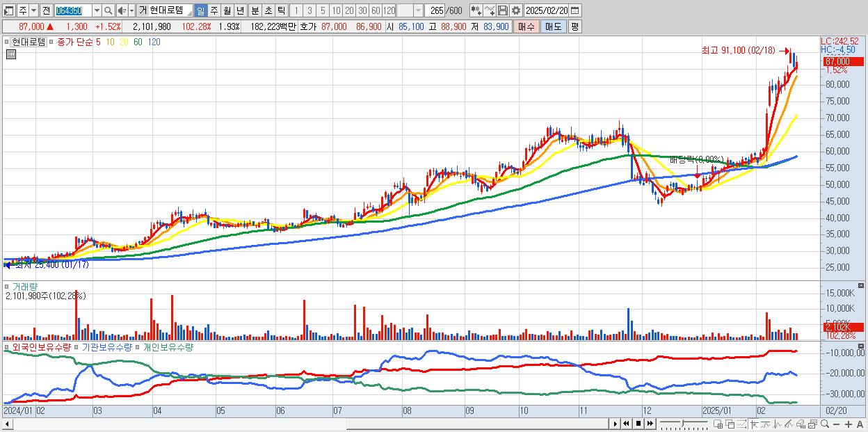Open the dropdown next to speaker icon

tap(131, 10)
